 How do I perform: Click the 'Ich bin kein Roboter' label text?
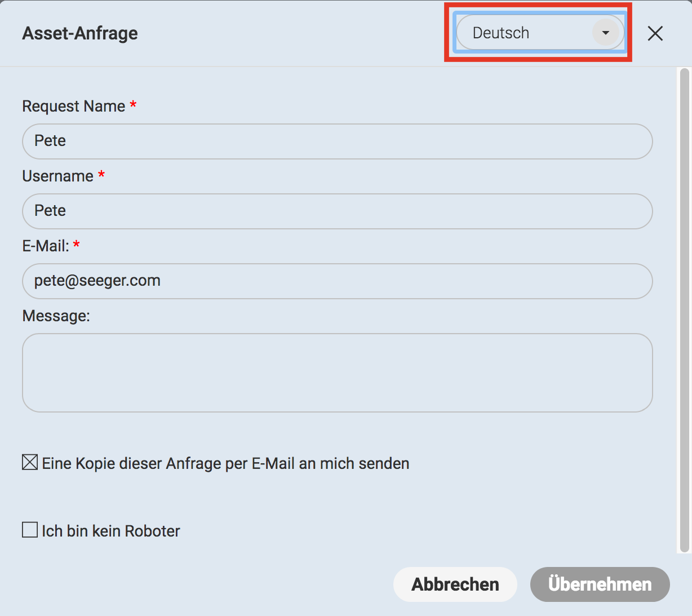(111, 531)
